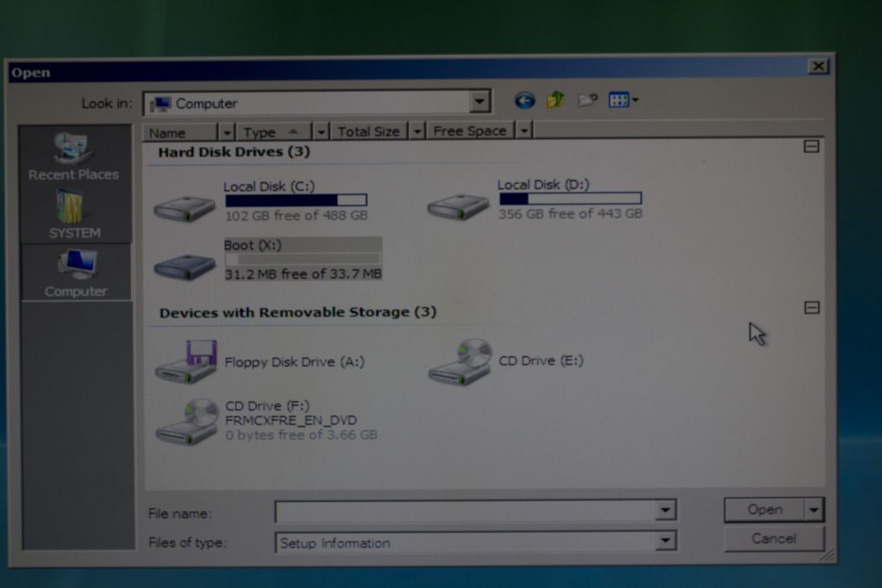Image resolution: width=882 pixels, height=588 pixels.
Task: Click the Back navigation arrow icon
Action: 524,101
